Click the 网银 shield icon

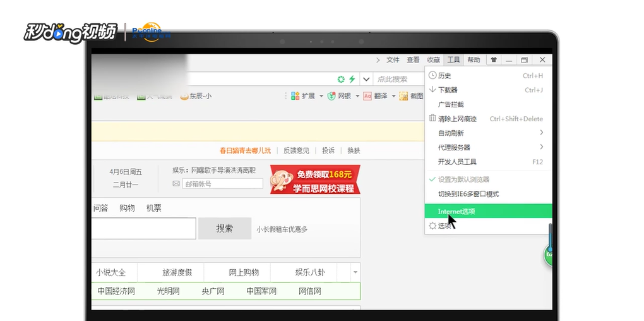(331, 96)
